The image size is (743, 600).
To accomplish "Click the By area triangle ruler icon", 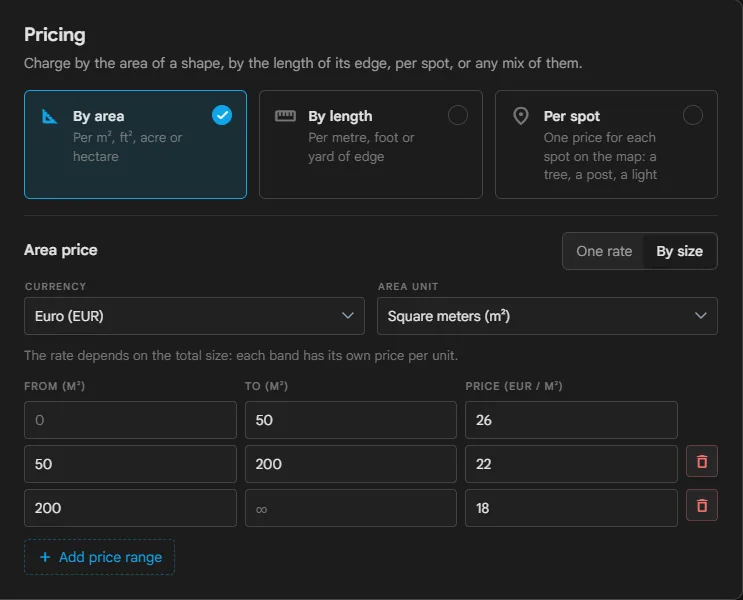I will (49, 116).
